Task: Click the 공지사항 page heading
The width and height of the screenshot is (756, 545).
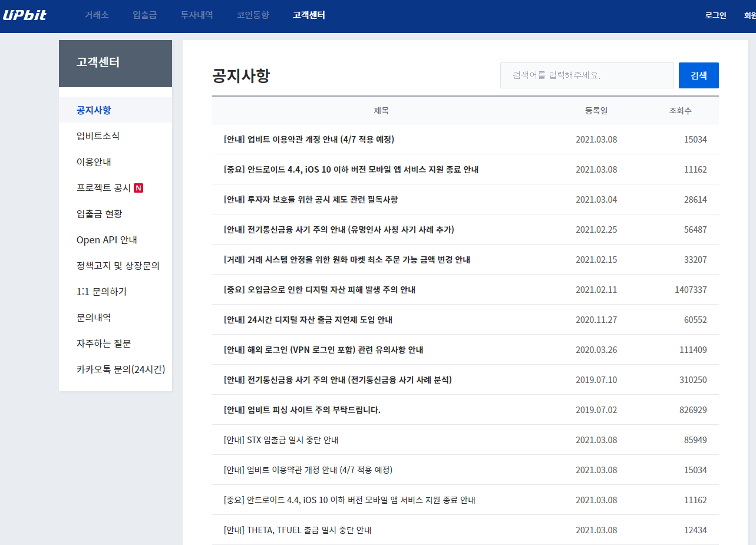Action: tap(241, 75)
